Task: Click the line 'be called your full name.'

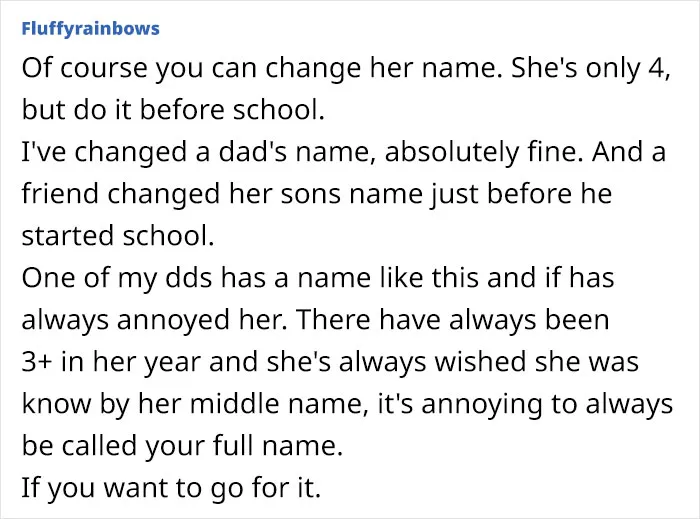Action: coord(182,446)
